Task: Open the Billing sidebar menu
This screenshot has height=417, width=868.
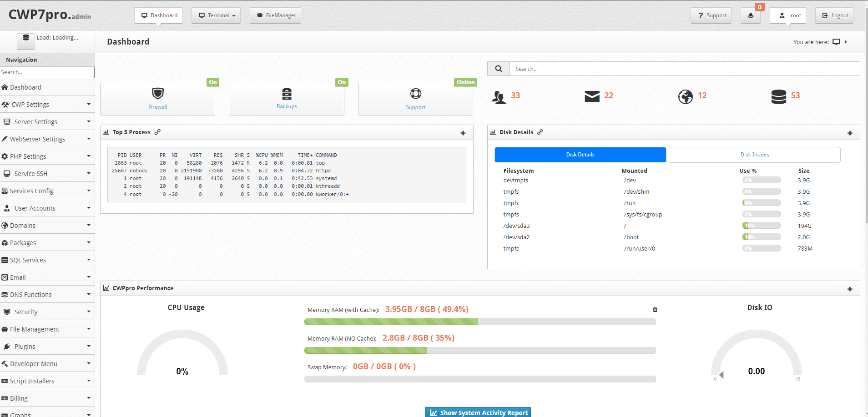Action: pos(47,398)
